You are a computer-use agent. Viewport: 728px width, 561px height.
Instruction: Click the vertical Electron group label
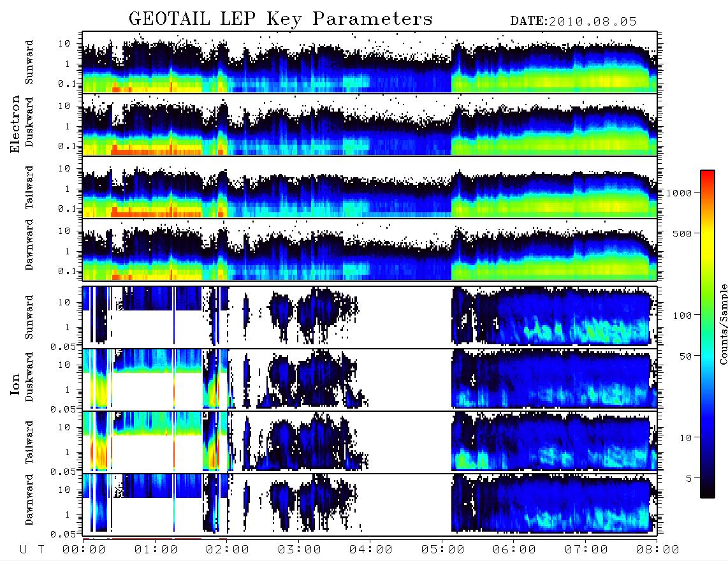15,124
